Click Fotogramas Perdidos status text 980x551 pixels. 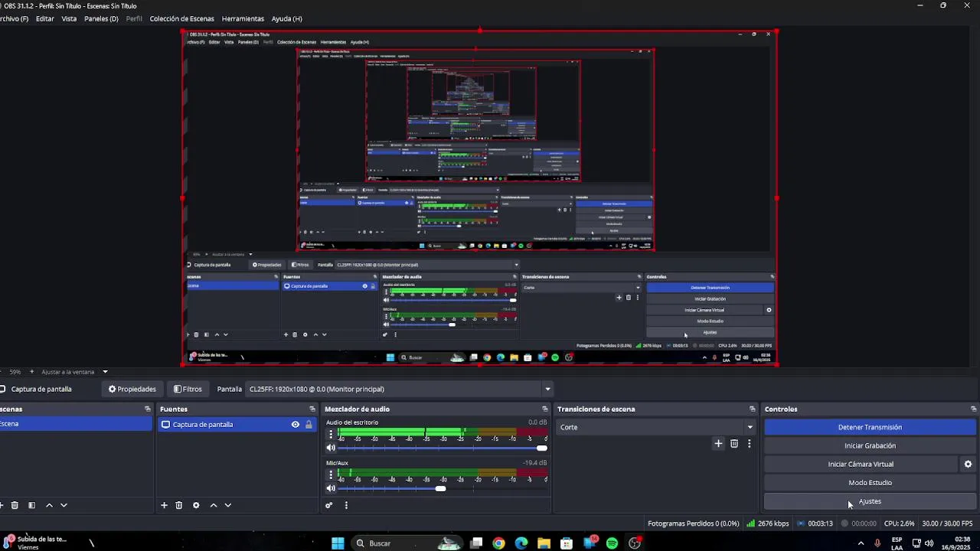tap(693, 523)
